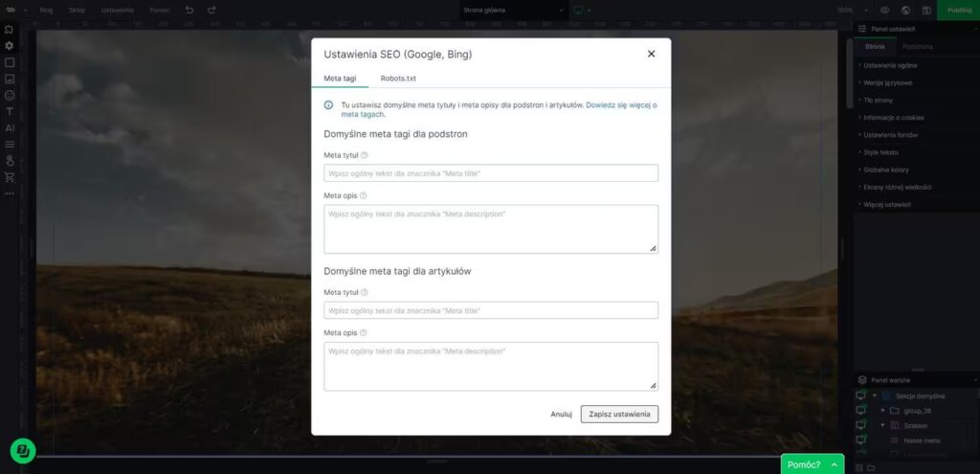The image size is (980, 474).
Task: Click Anuluj to cancel the dialog
Action: pos(561,414)
